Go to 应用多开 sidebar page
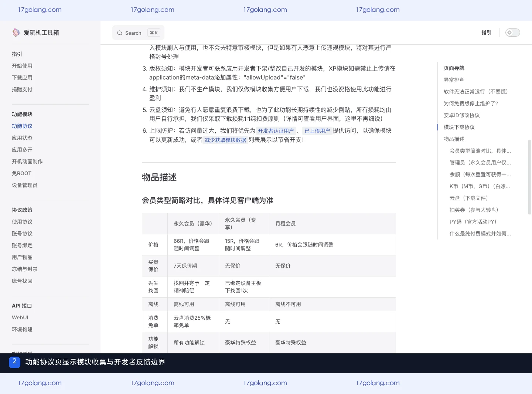The height and width of the screenshot is (394, 532). 22,150
